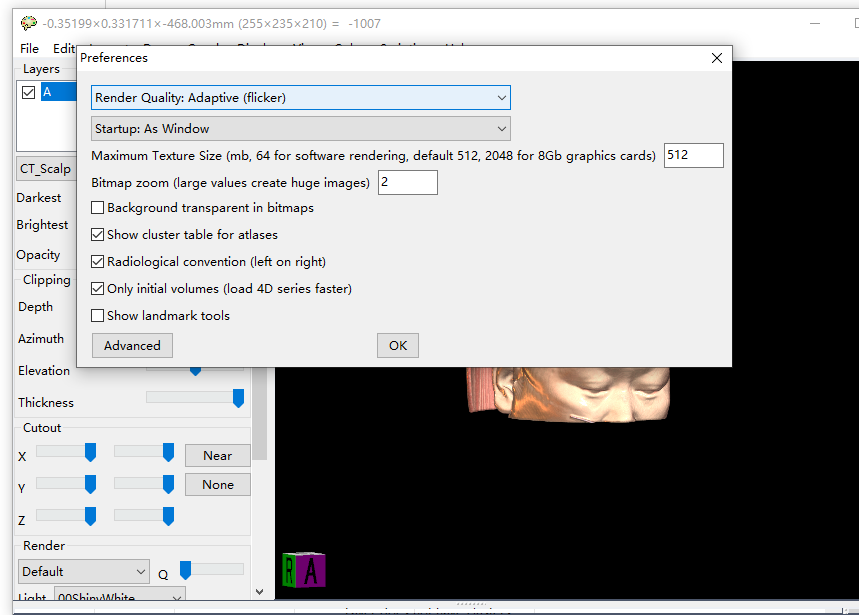Click the Thickness slider handle

[238, 399]
